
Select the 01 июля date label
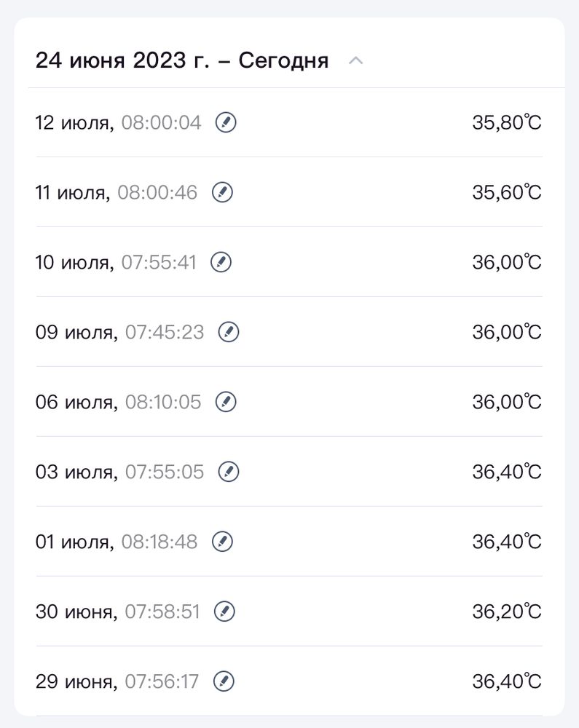(x=74, y=542)
